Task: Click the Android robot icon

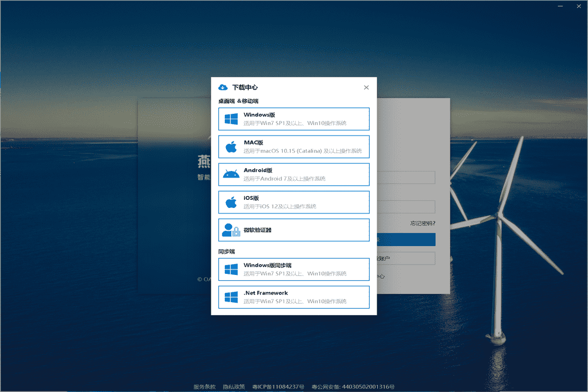Action: pyautogui.click(x=231, y=174)
